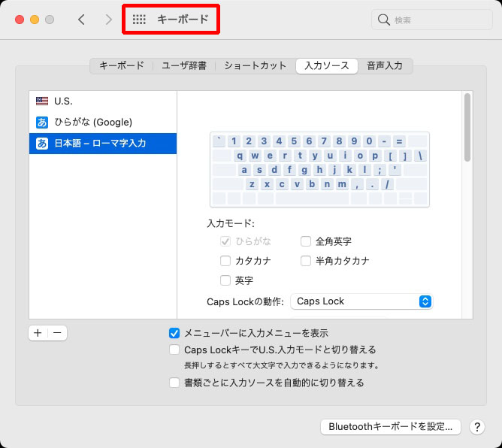Screen dimensions: 502x448
Task: Click the 日本語 ローマ字入力 あ icon
Action: click(42, 144)
